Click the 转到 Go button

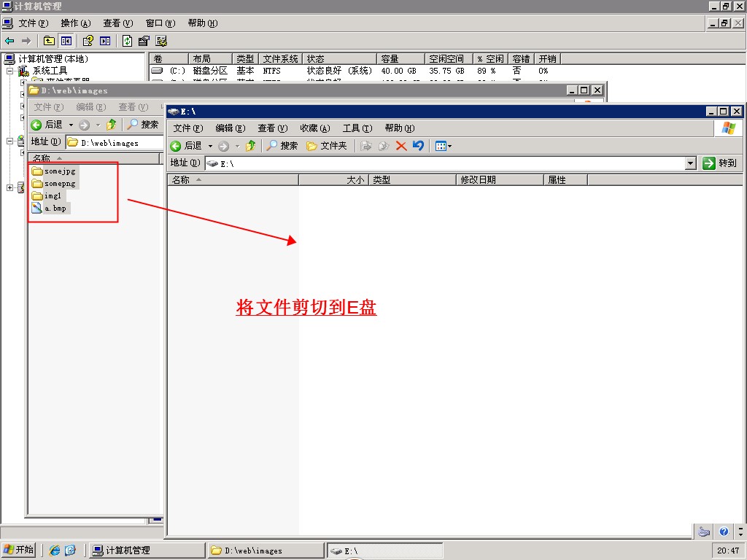pyautogui.click(x=720, y=163)
